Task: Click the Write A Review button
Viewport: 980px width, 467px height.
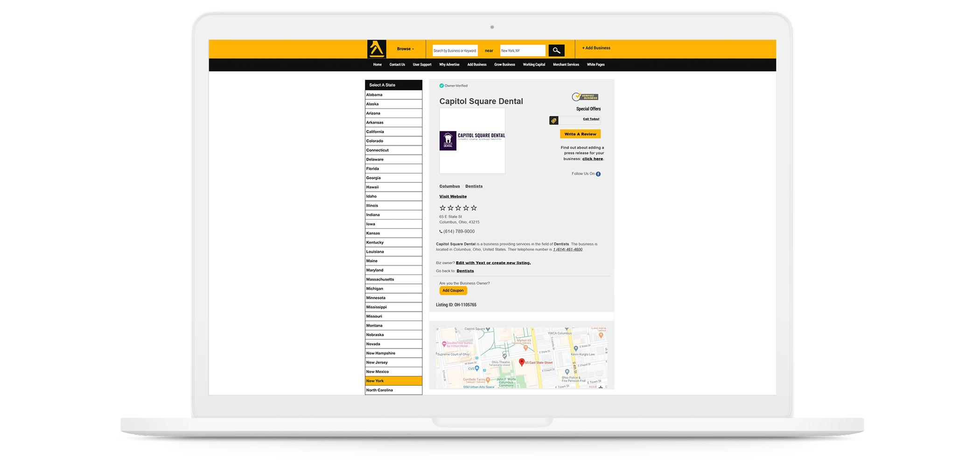Action: (580, 134)
